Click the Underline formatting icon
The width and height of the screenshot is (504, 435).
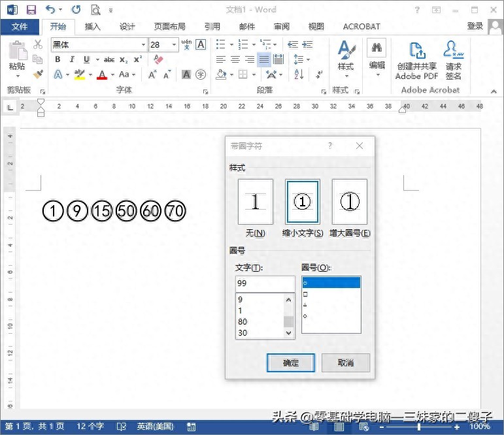click(x=86, y=59)
